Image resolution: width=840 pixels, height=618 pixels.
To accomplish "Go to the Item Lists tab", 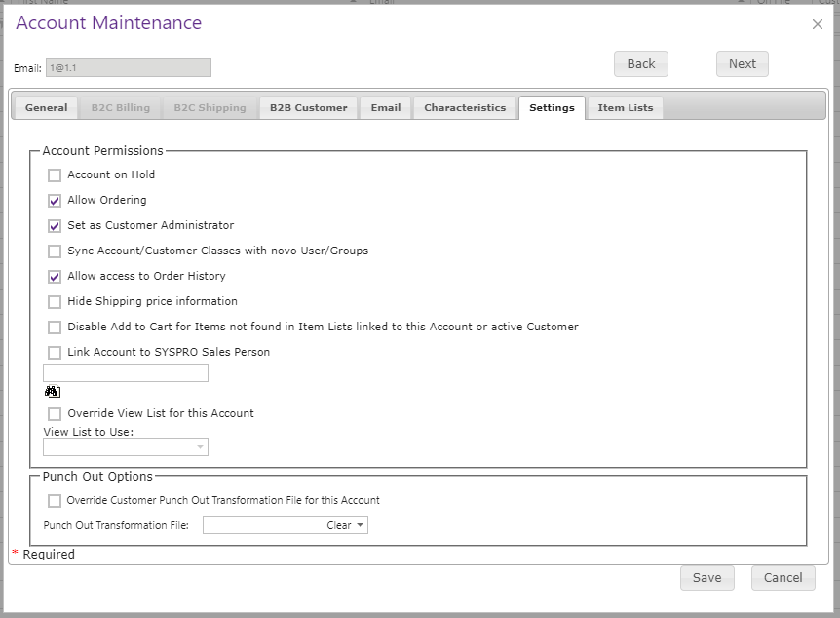I will [626, 108].
